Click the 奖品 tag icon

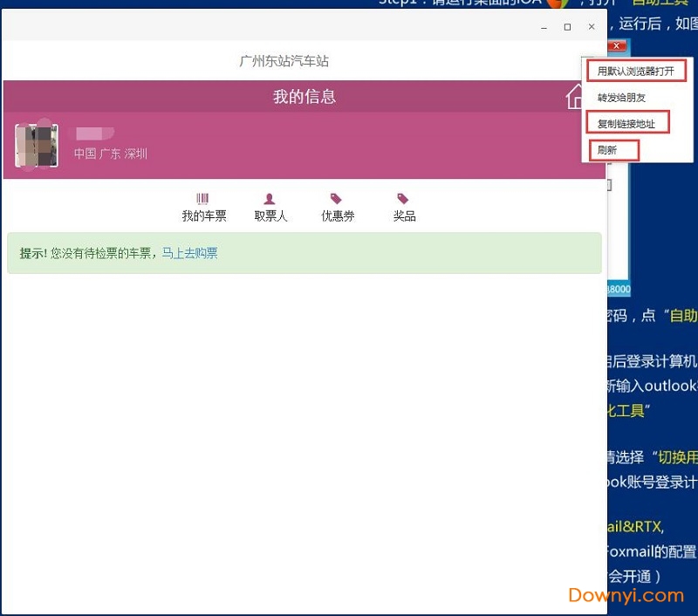403,199
